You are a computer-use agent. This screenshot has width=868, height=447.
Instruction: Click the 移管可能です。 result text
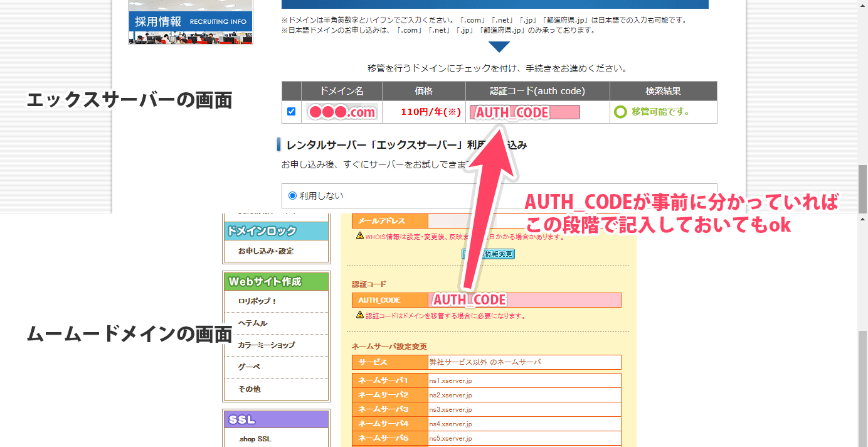pos(660,112)
